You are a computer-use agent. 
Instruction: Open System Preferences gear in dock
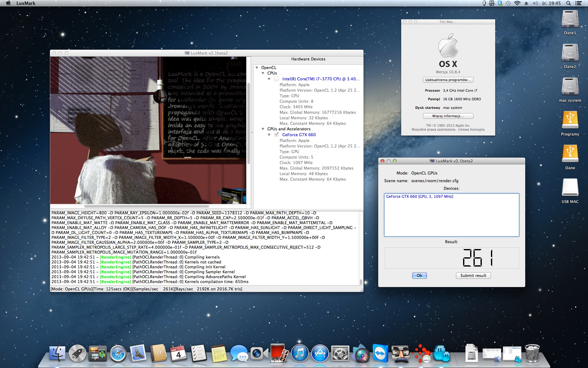click(340, 353)
